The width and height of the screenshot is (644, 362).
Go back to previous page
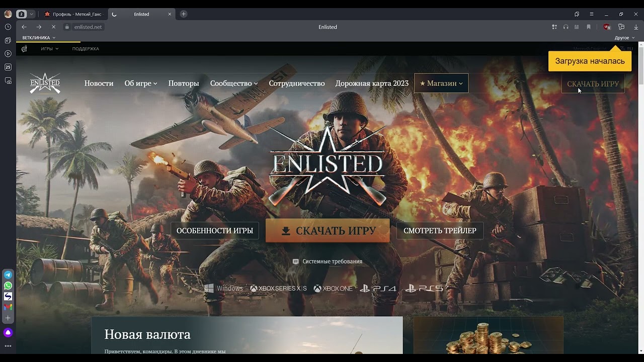click(24, 27)
